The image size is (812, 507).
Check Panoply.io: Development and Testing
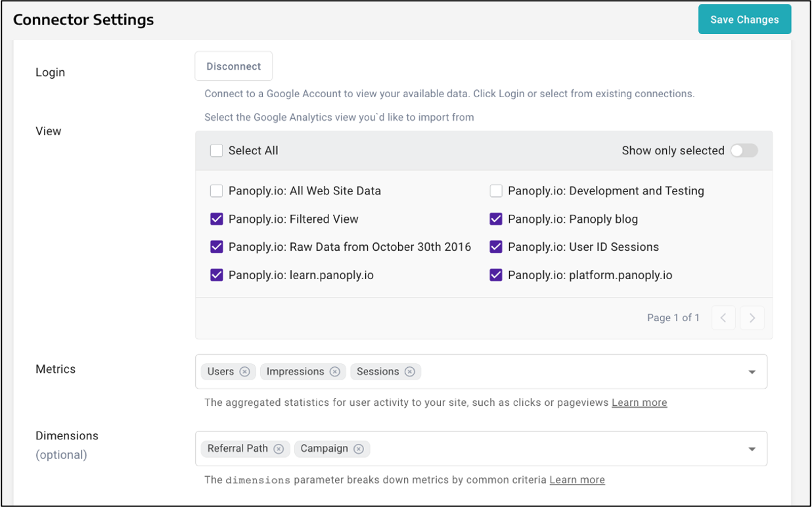coord(496,191)
